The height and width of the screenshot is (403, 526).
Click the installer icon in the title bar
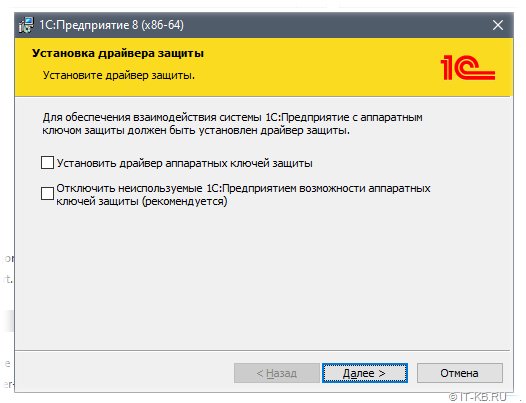click(x=27, y=25)
